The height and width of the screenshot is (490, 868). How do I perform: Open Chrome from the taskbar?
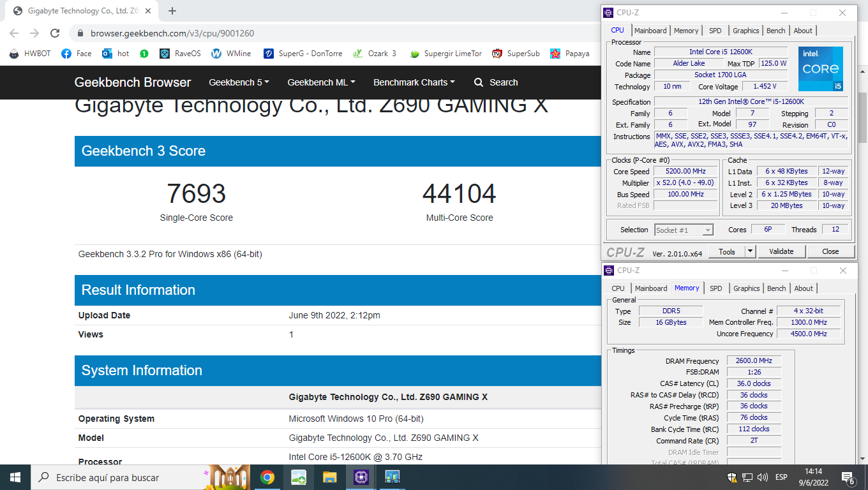[x=267, y=477]
